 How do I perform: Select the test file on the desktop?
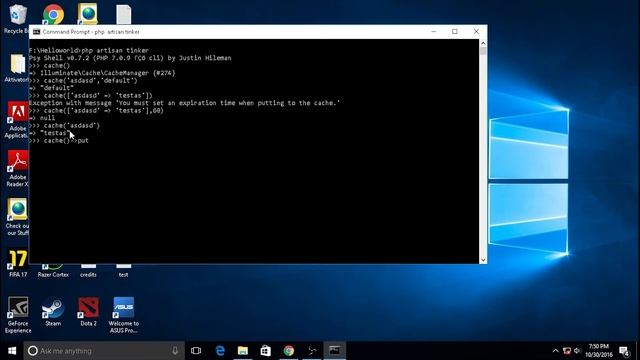(123, 271)
